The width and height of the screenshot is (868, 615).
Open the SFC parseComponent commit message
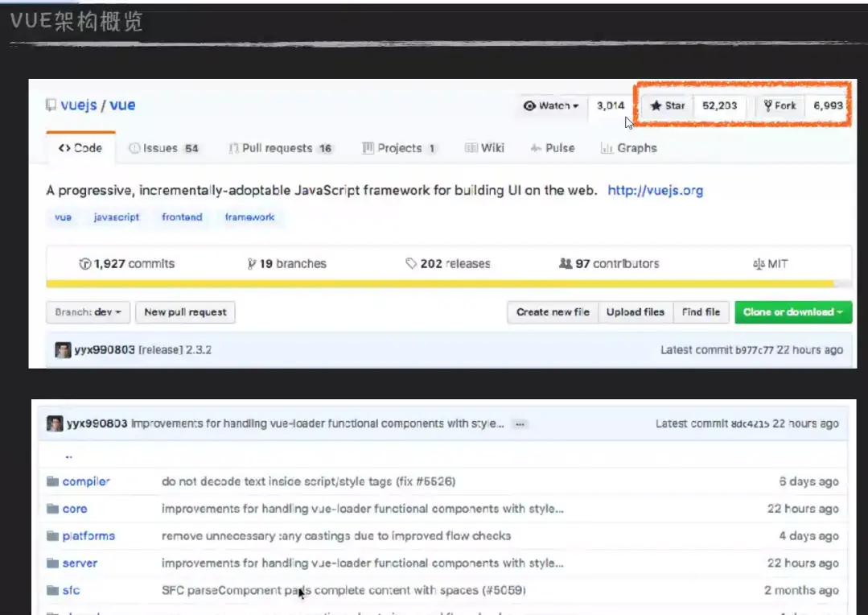tap(343, 590)
